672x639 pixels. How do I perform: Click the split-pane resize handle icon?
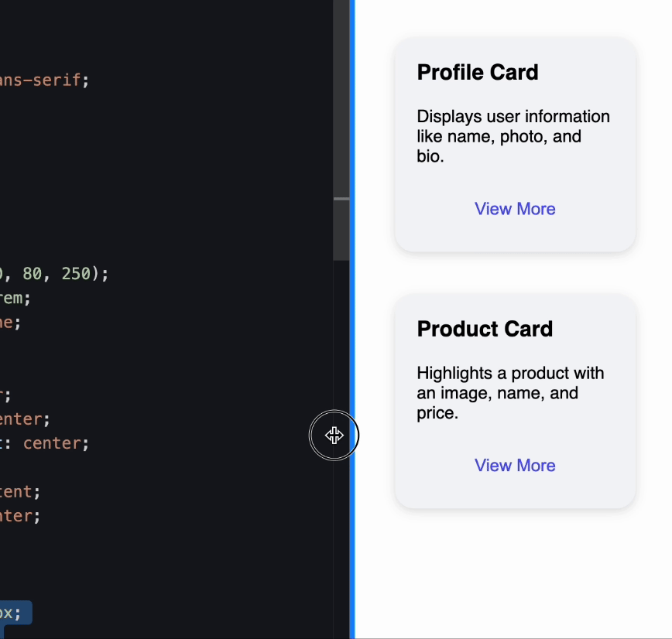(334, 436)
